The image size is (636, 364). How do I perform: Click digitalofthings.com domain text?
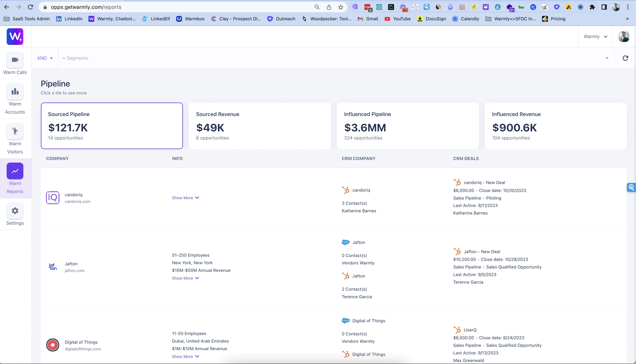[x=83, y=349]
